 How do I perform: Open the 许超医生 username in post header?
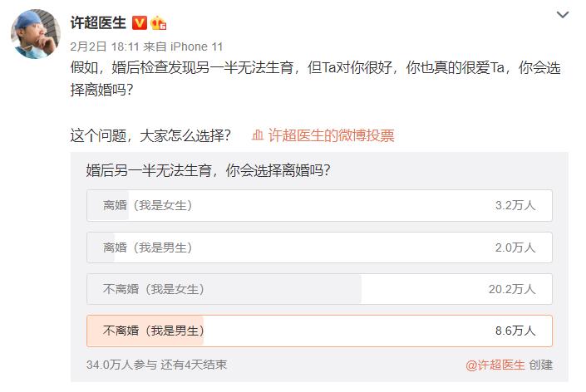tap(99, 22)
